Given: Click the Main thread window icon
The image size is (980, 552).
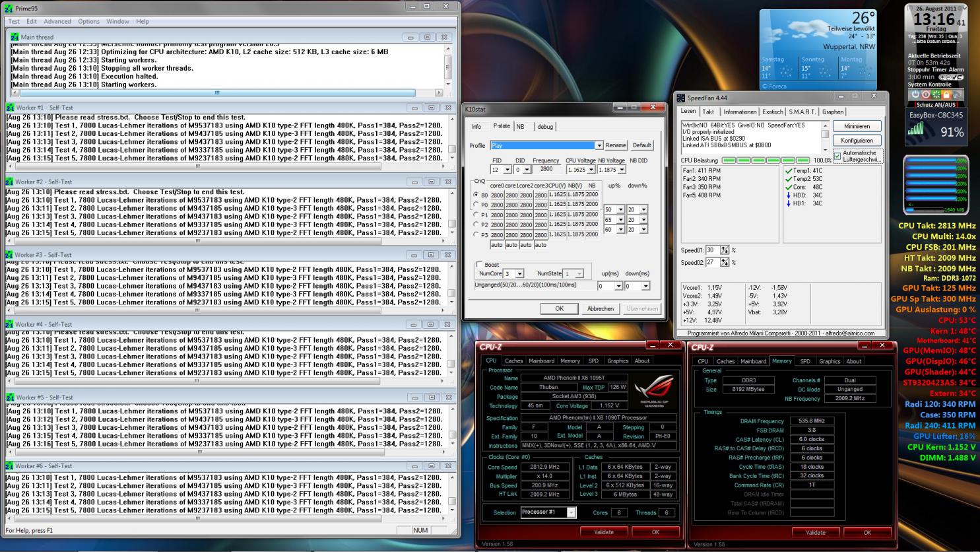Looking at the screenshot, I should (15, 38).
